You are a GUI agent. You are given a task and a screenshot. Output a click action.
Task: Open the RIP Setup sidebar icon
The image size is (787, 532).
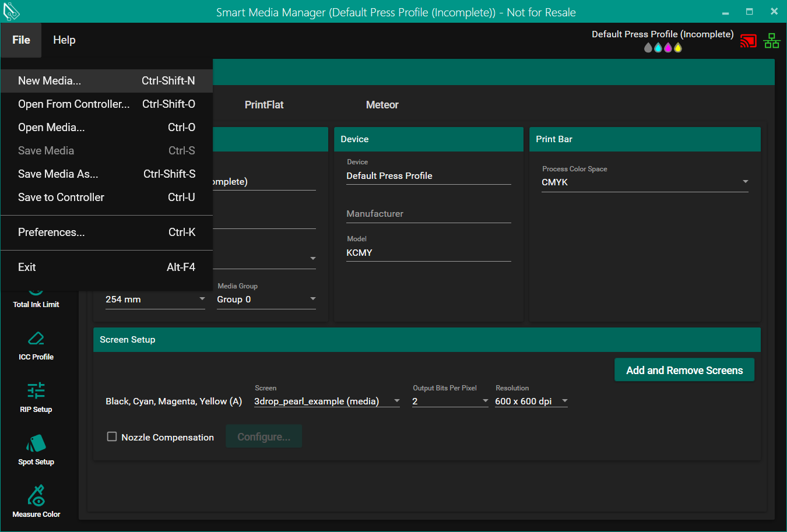36,391
